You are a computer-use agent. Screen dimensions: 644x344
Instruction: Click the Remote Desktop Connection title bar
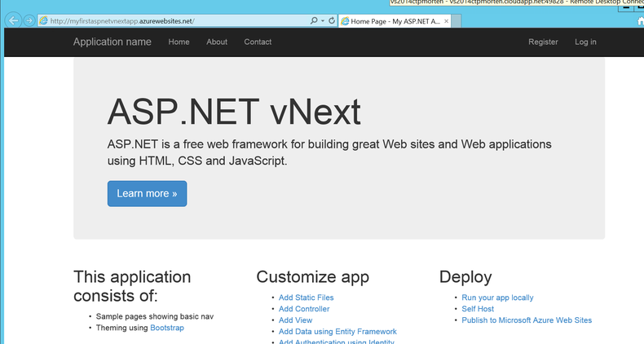pos(517,2)
